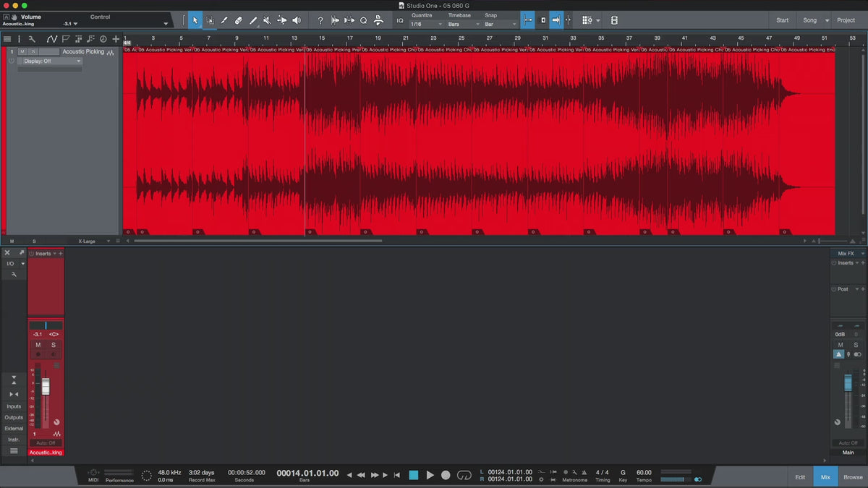Click the Acoustic Picking channel volume fader

(x=46, y=387)
